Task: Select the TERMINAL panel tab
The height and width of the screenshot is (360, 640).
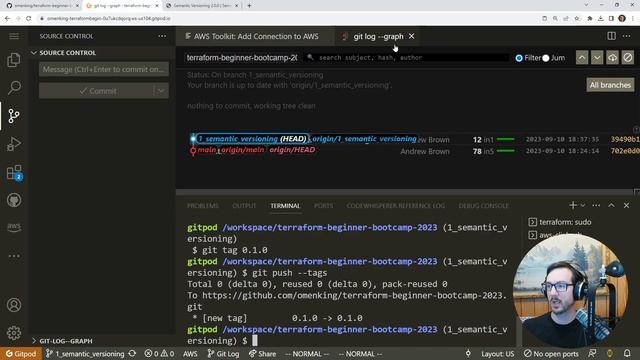Action: coord(285,206)
